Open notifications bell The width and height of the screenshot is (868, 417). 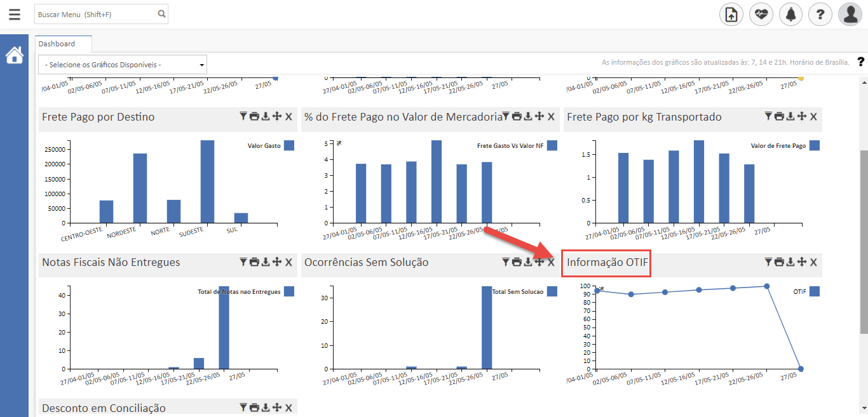pyautogui.click(x=790, y=14)
